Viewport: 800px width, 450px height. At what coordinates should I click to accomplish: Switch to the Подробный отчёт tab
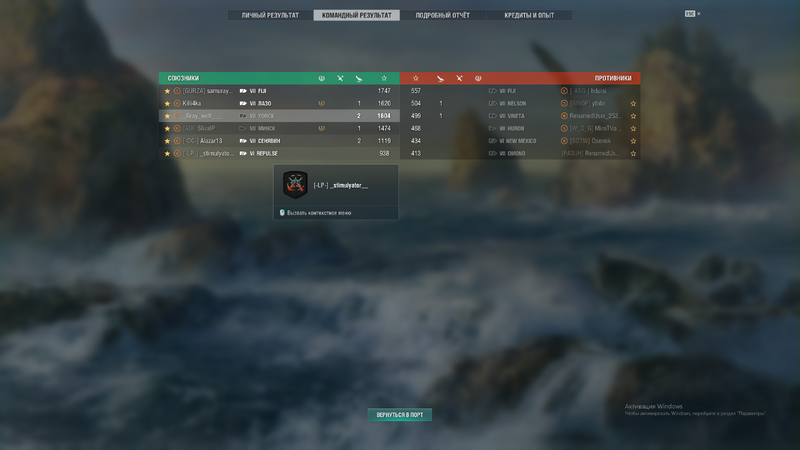[442, 15]
